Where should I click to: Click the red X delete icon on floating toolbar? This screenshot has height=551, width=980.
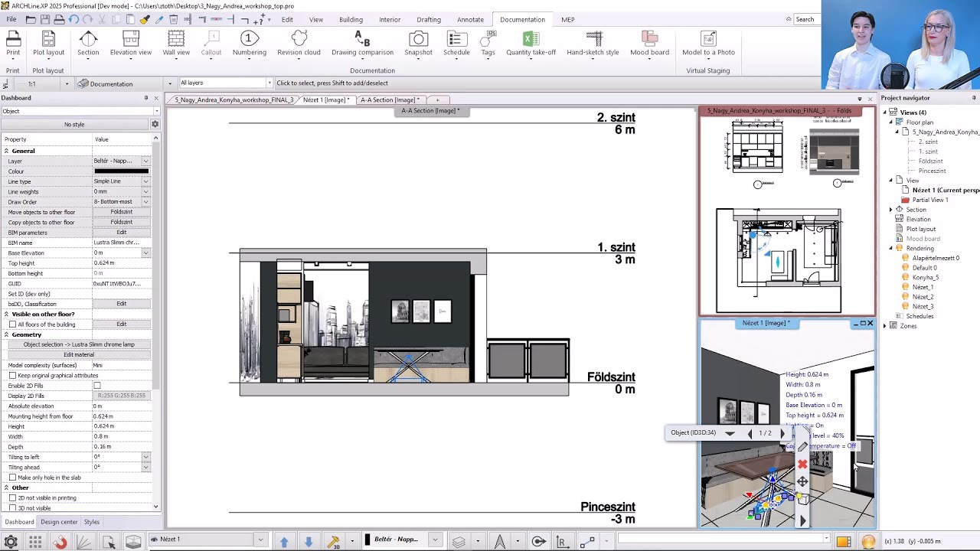[802, 464]
